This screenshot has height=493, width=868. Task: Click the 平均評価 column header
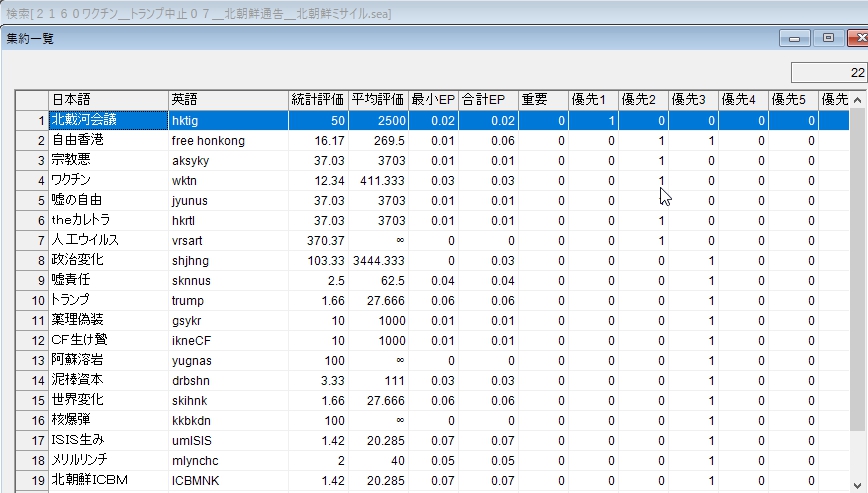(x=378, y=99)
